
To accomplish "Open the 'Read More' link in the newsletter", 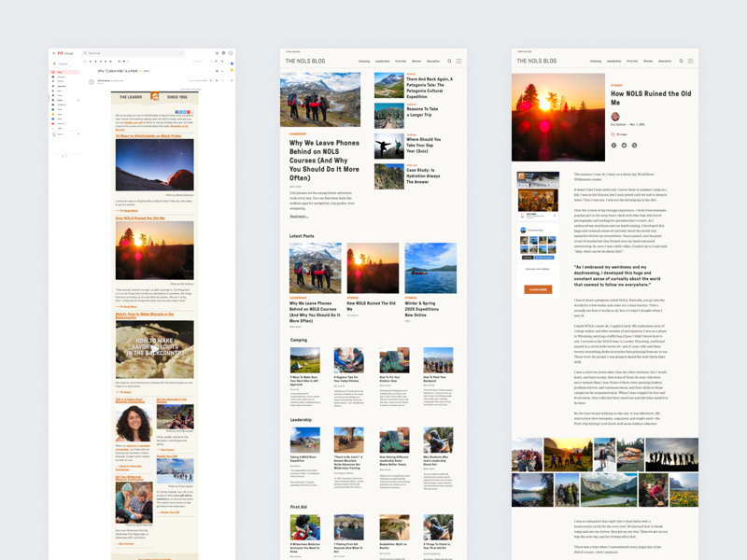I will click(x=132, y=211).
